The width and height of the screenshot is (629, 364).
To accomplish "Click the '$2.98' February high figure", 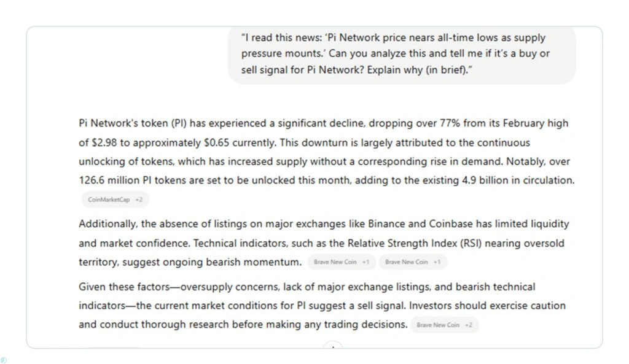I will click(x=106, y=142).
